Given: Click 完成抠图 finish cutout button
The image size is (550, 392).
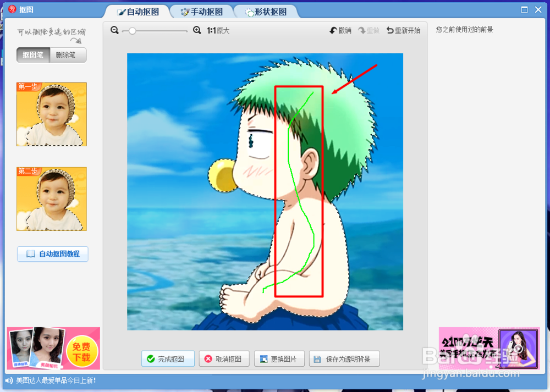Looking at the screenshot, I should pyautogui.click(x=168, y=358).
